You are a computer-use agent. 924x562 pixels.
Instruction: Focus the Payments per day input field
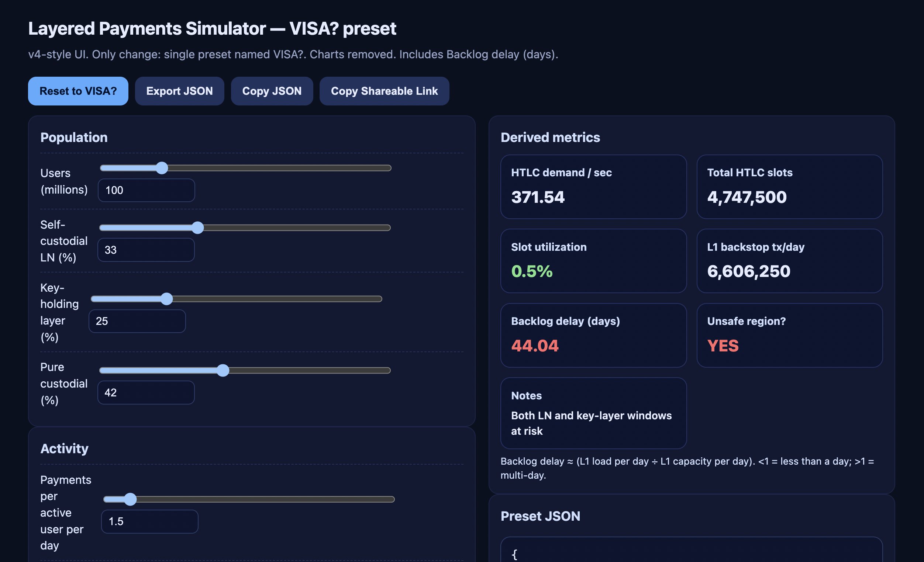point(149,521)
